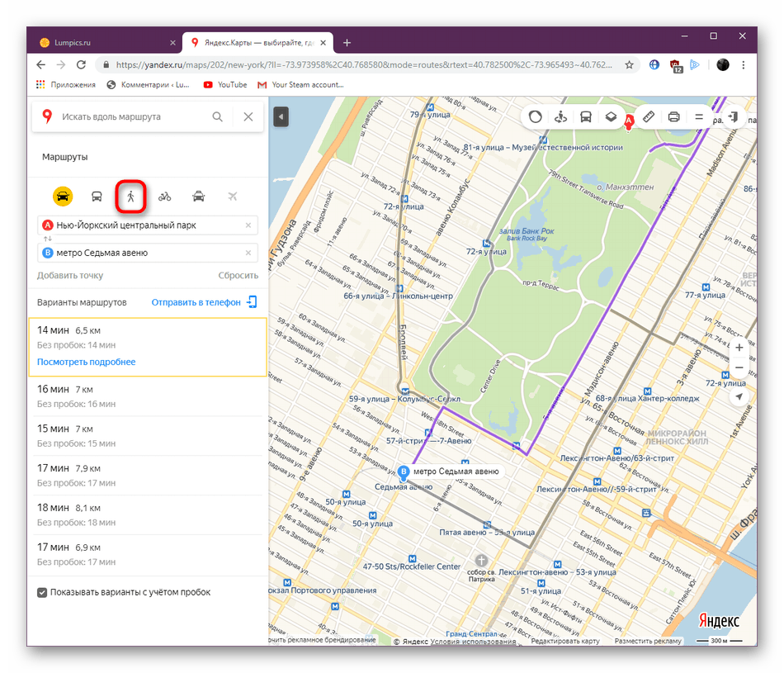Image resolution: width=784 pixels, height=673 pixels.
Task: Open Приложения apps bookmark
Action: [x=65, y=84]
